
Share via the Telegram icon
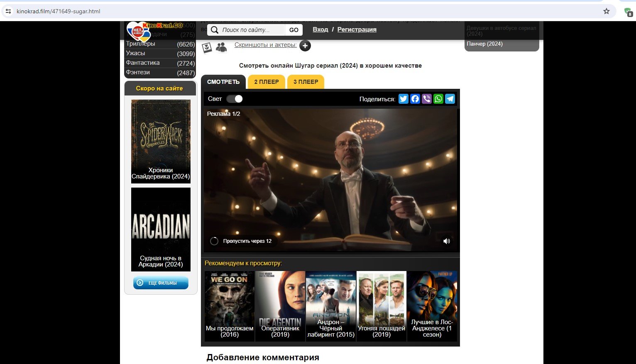click(x=450, y=99)
